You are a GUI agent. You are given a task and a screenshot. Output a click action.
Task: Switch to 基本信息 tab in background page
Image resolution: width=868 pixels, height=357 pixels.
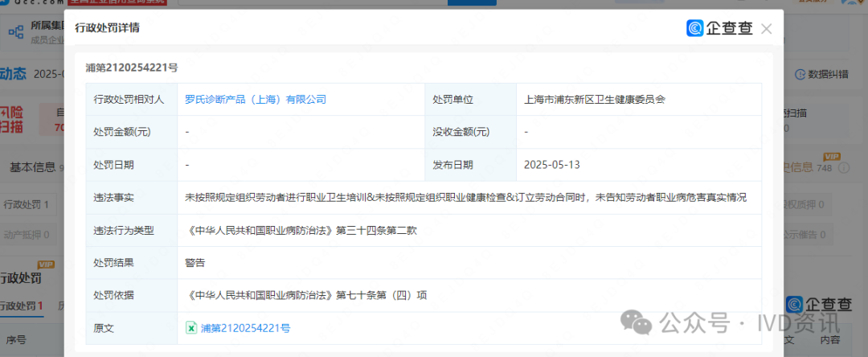point(32,167)
